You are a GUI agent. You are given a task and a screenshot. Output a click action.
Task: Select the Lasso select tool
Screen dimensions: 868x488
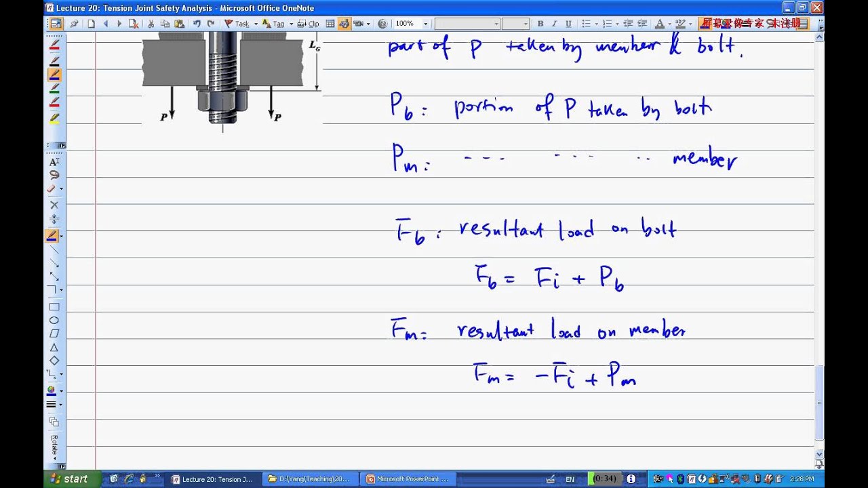pyautogui.click(x=54, y=175)
